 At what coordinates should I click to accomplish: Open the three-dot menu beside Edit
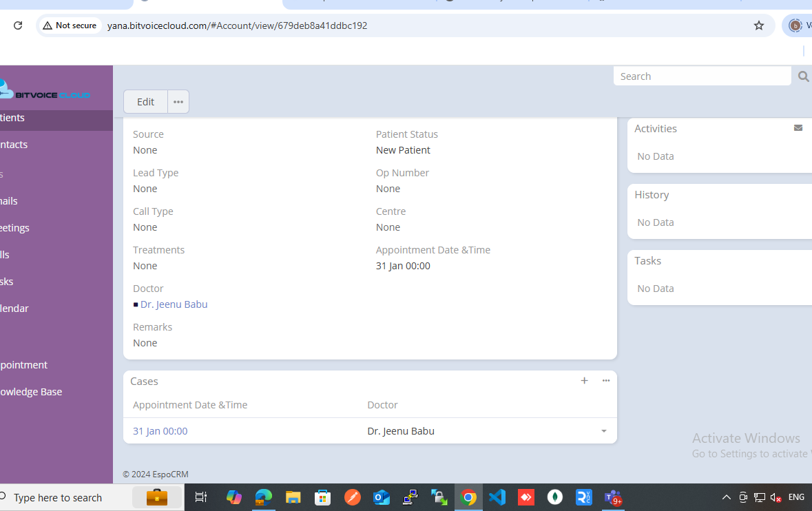pyautogui.click(x=178, y=102)
